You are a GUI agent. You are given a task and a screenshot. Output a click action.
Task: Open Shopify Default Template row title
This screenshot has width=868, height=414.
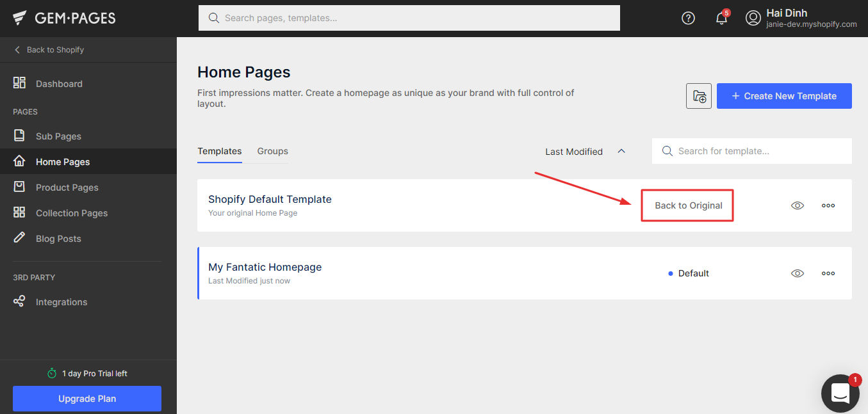[270, 199]
